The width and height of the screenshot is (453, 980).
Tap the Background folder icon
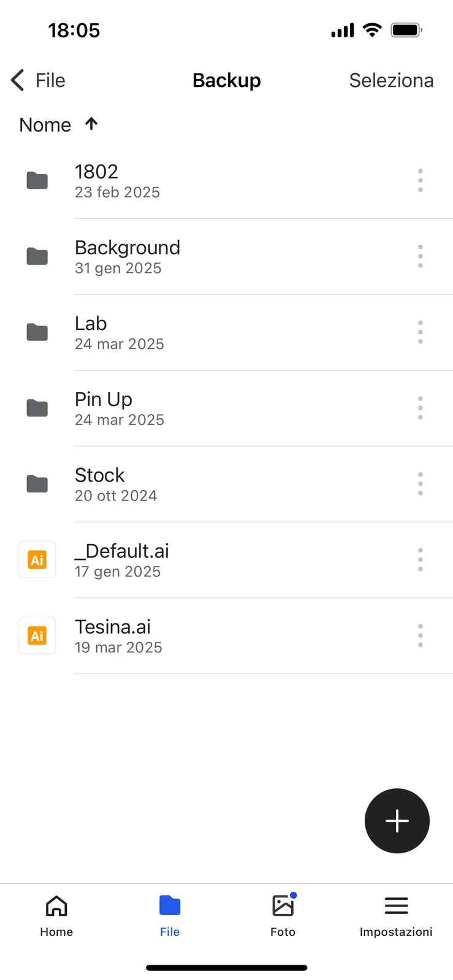pyautogui.click(x=37, y=256)
